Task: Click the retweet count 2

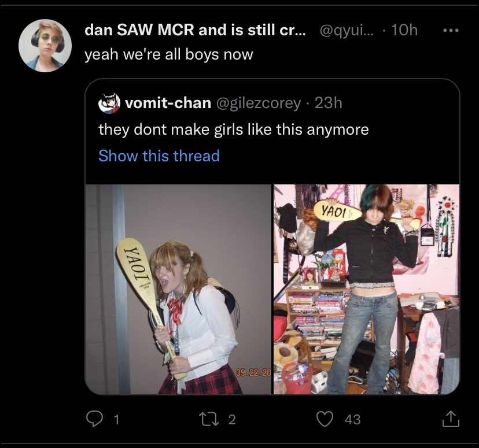Action: pos(232,419)
